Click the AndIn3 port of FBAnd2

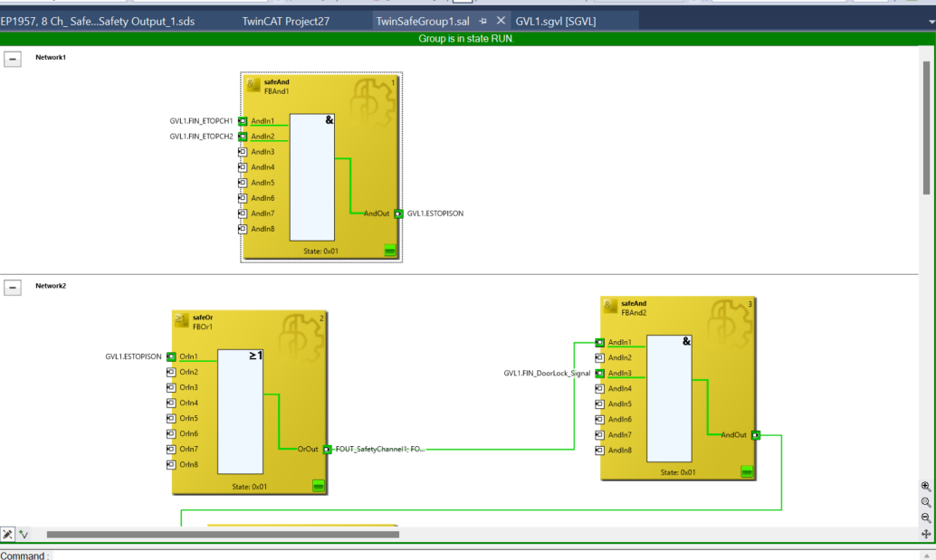(600, 374)
